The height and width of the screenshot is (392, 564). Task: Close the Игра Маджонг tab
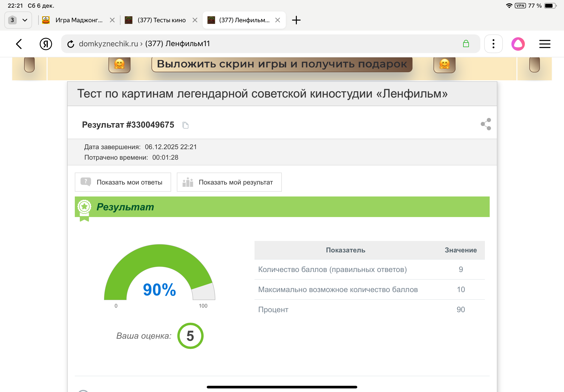click(112, 20)
